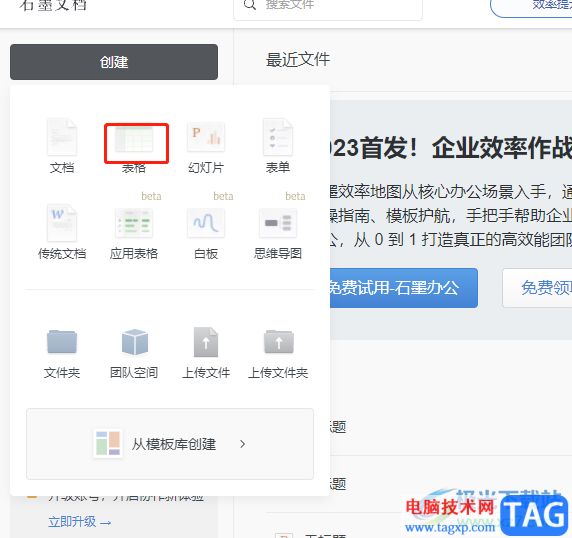Image resolution: width=572 pixels, height=538 pixels.
Task: Create a new 团队空间 team space
Action: pos(134,353)
